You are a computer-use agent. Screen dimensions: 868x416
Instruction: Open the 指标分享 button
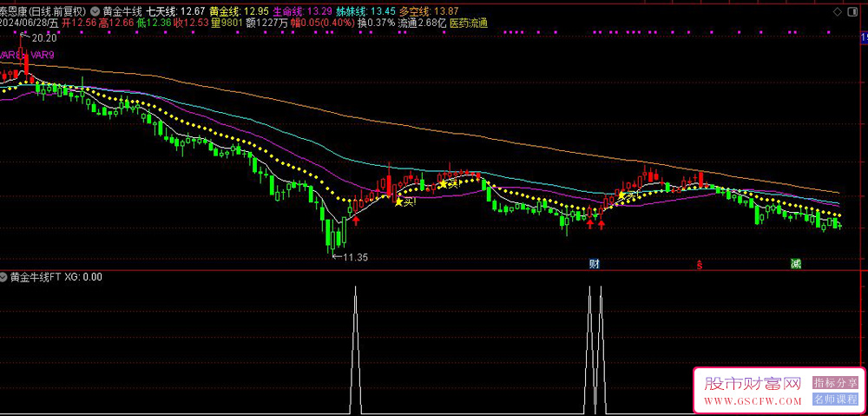click(x=835, y=383)
